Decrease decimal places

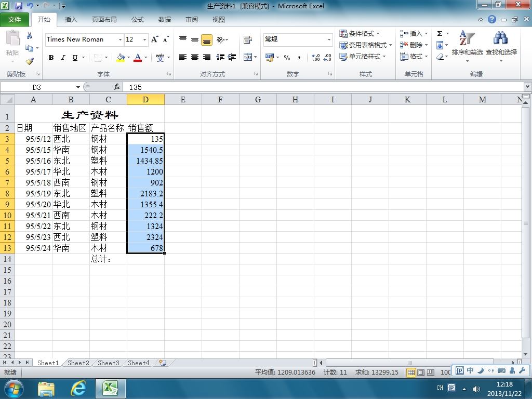pyautogui.click(x=327, y=57)
